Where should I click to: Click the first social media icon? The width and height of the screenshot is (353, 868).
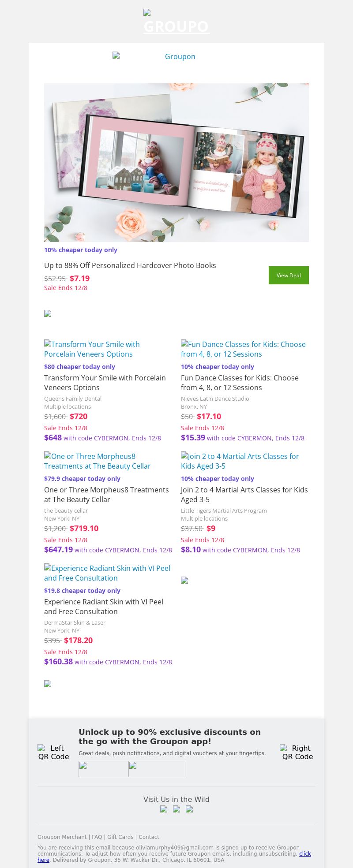(164, 809)
